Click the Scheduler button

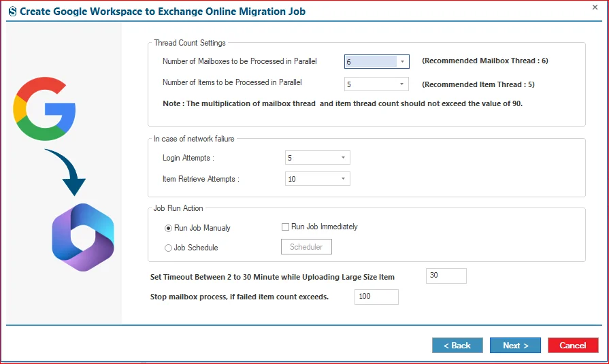click(306, 247)
